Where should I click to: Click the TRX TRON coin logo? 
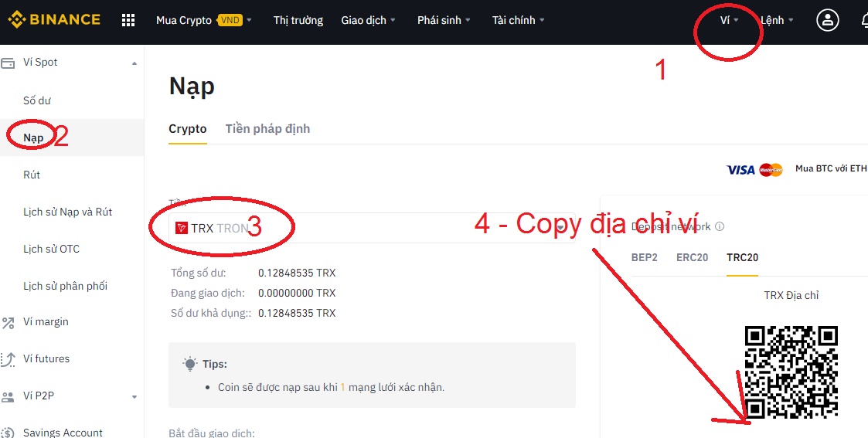[x=181, y=228]
